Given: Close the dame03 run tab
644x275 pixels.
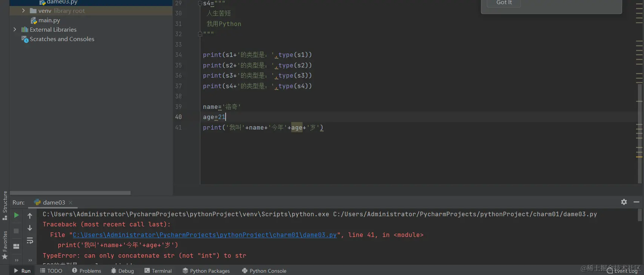Looking at the screenshot, I should 71,203.
